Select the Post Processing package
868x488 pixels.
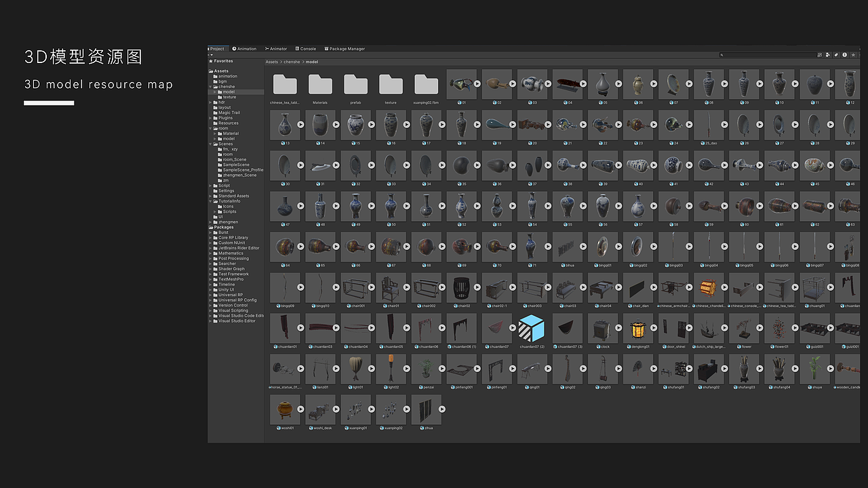click(233, 258)
